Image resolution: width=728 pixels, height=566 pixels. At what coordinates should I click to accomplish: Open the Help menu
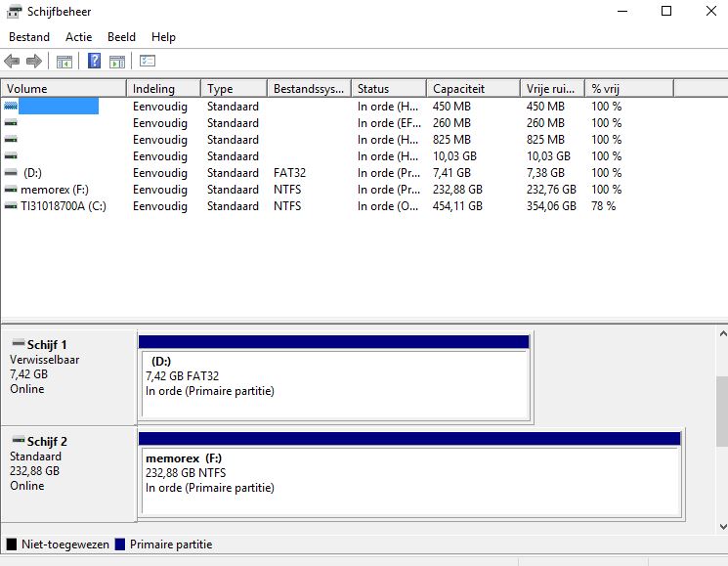click(x=163, y=37)
